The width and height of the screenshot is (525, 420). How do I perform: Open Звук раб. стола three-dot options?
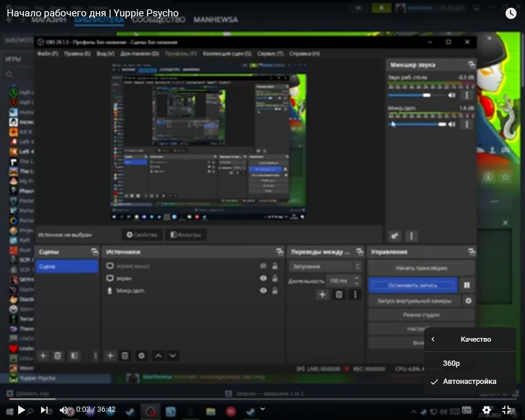[x=466, y=95]
